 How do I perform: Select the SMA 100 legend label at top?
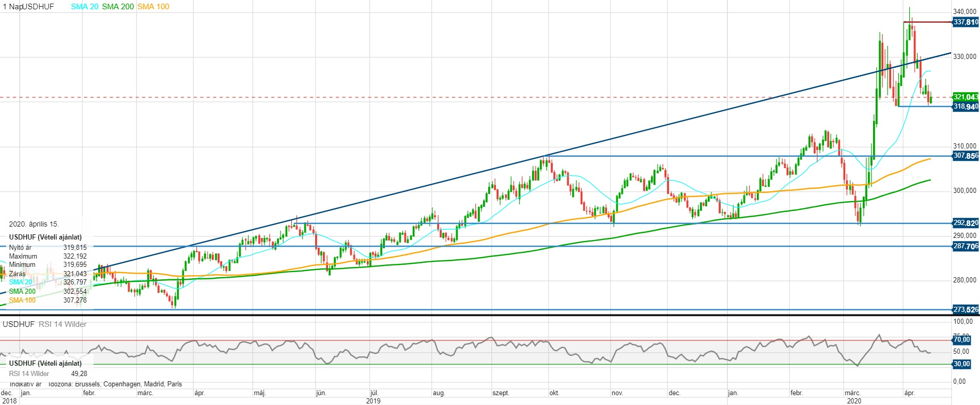coord(153,7)
